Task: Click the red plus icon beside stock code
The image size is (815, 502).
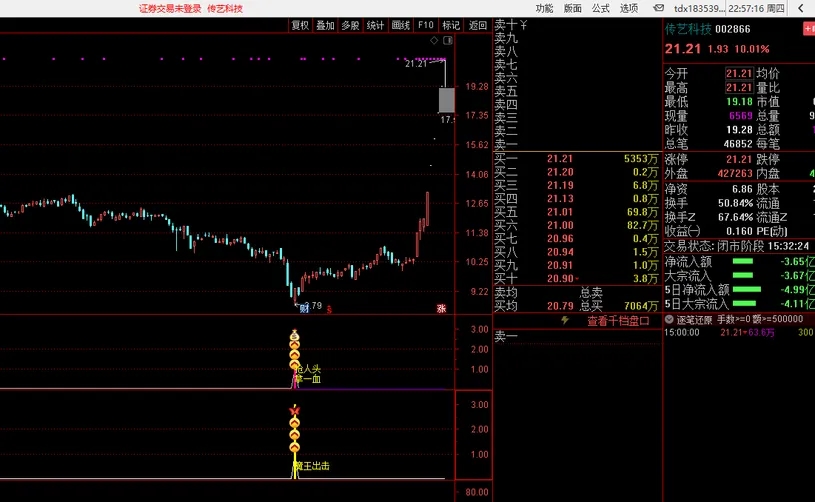Action: [808, 29]
